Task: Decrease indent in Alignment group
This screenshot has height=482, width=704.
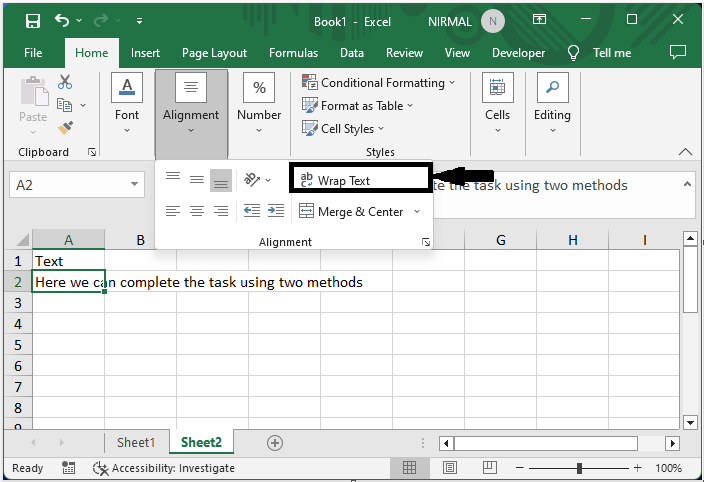Action: [252, 211]
